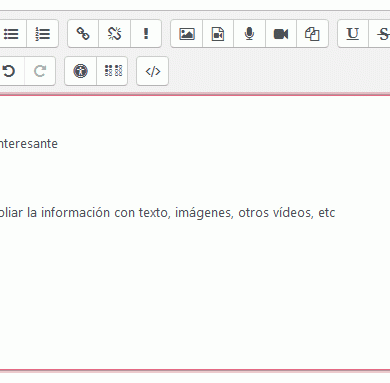This screenshot has height=383, width=390.
Task: Apply underline formatting
Action: (353, 34)
